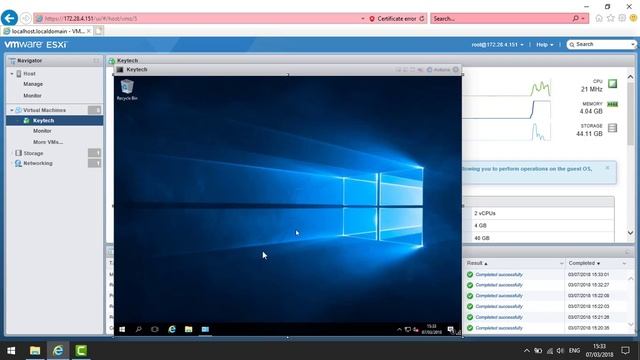Open the Certificate error warning
This screenshot has width=640, height=360.
tap(393, 18)
